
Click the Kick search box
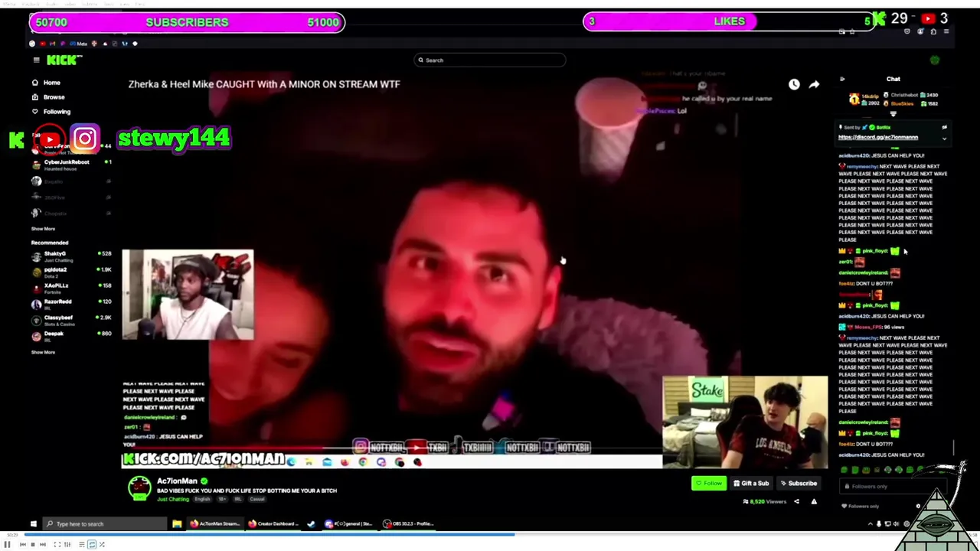490,60
